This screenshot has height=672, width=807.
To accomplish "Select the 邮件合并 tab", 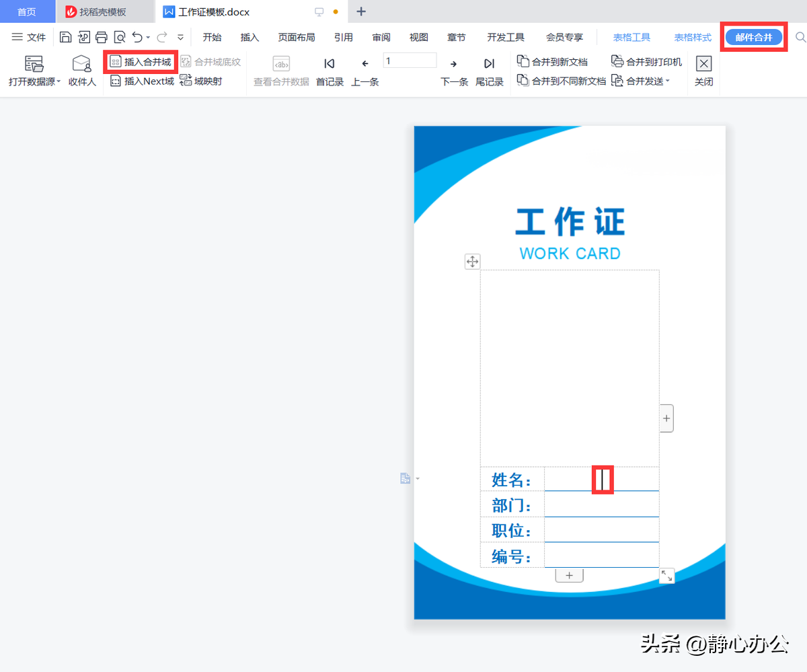I will tap(754, 37).
